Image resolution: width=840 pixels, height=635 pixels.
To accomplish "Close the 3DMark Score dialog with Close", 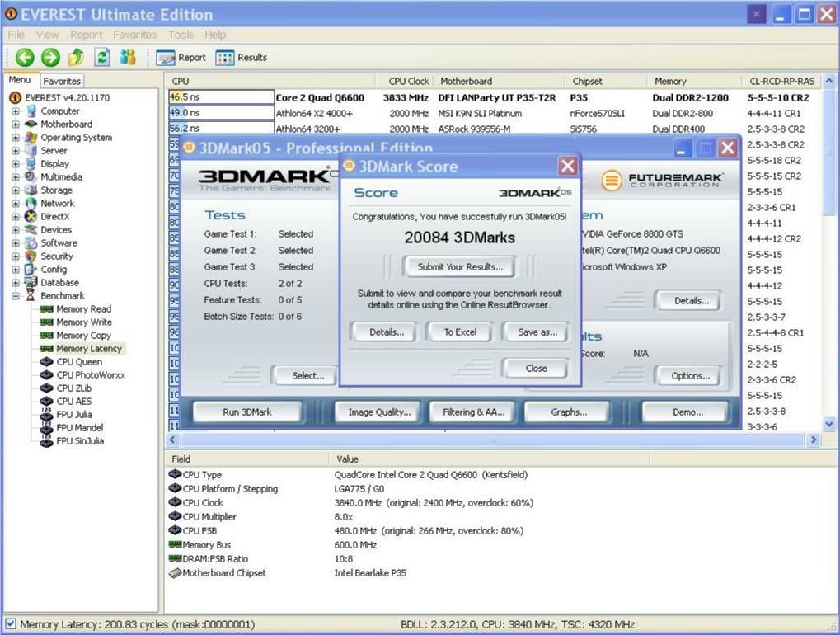I will [x=536, y=368].
